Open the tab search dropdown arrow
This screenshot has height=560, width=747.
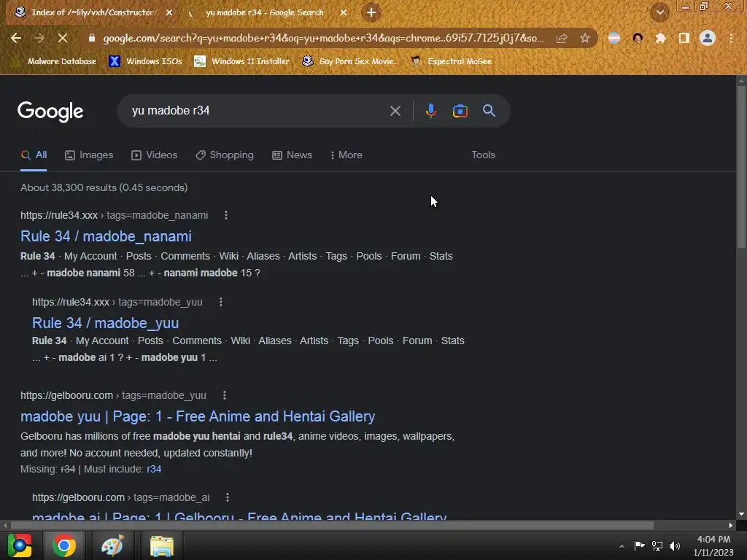coord(659,12)
